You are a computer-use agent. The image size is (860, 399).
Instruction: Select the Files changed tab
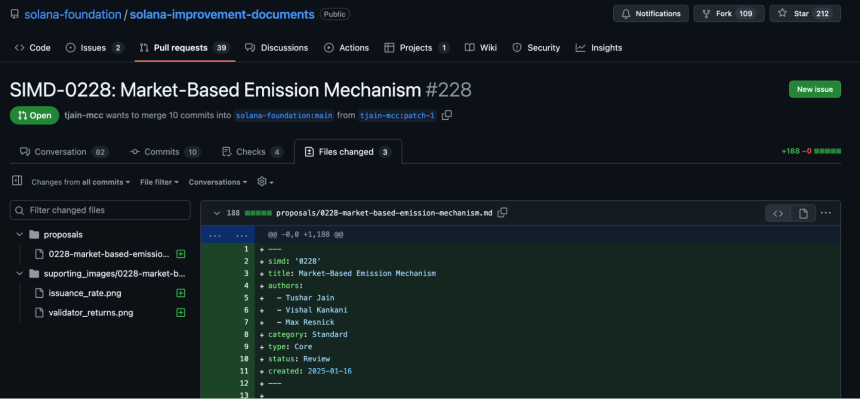click(x=348, y=152)
